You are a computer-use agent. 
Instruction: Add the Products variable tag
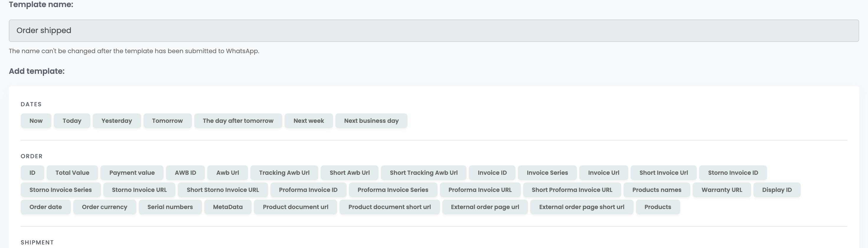pos(658,207)
